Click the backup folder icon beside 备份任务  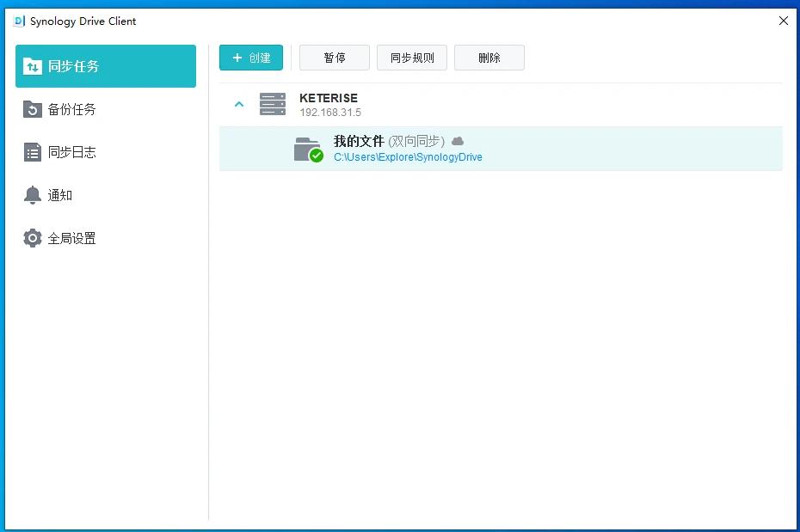pos(32,109)
